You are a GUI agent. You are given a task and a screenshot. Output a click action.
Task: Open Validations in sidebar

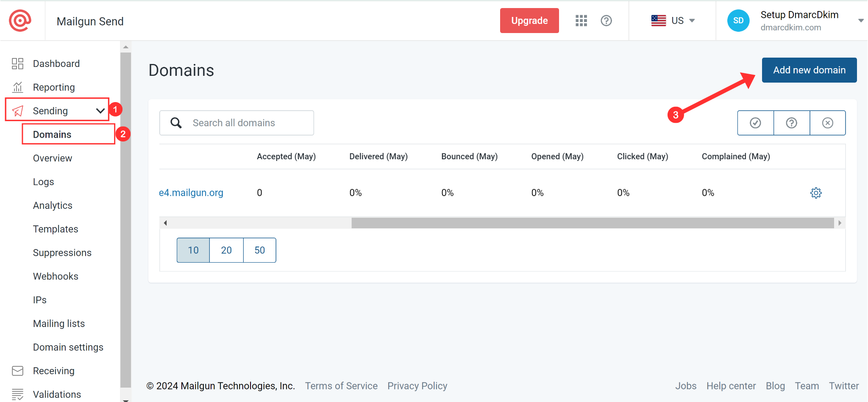click(57, 394)
